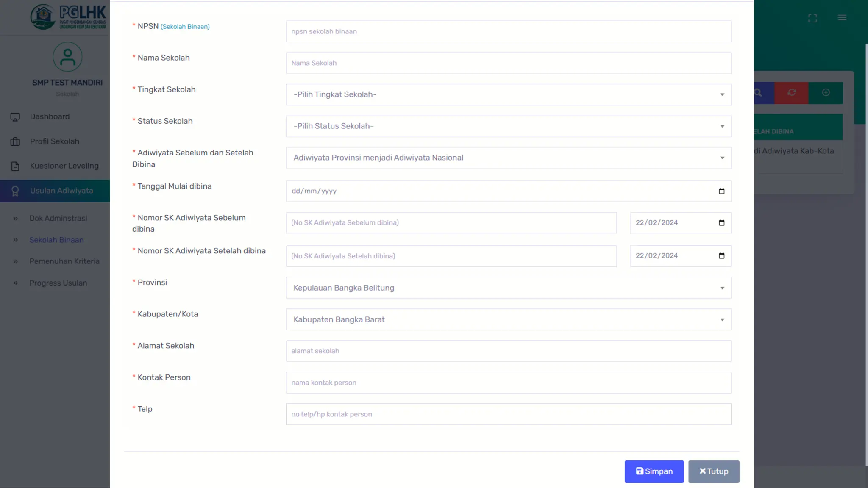Click the hamburger menu icon top right
This screenshot has height=488, width=868.
pos(842,17)
